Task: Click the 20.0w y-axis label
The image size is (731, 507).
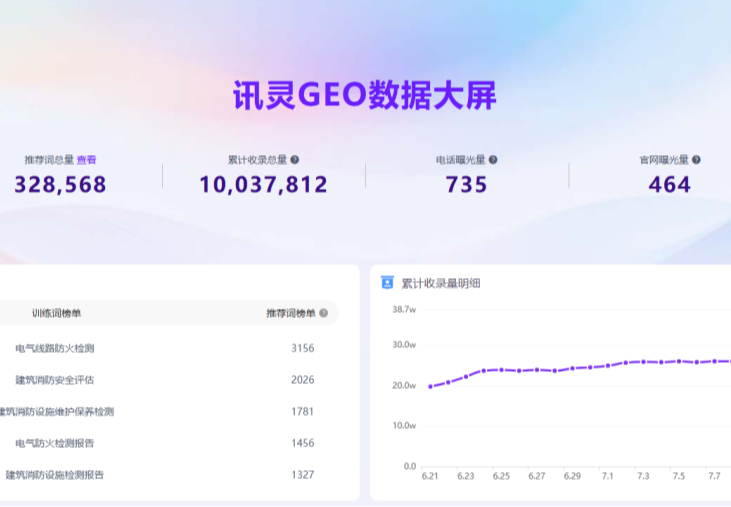Action: pos(404,385)
